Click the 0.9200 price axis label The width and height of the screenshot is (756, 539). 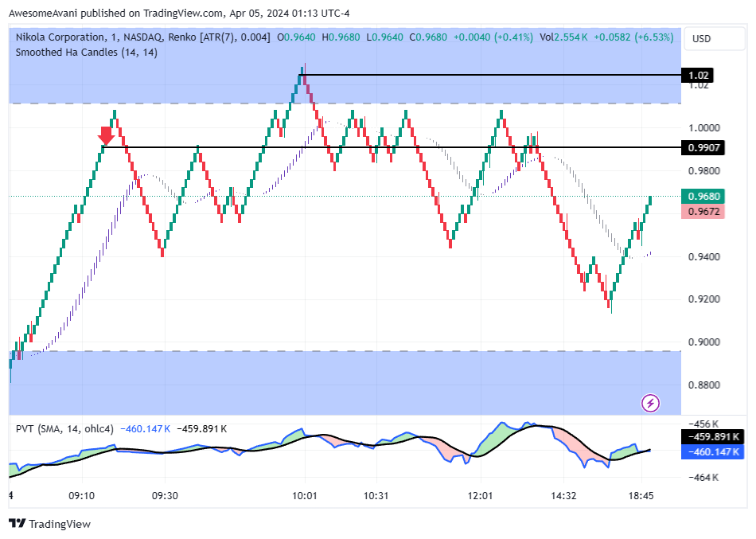(x=704, y=299)
